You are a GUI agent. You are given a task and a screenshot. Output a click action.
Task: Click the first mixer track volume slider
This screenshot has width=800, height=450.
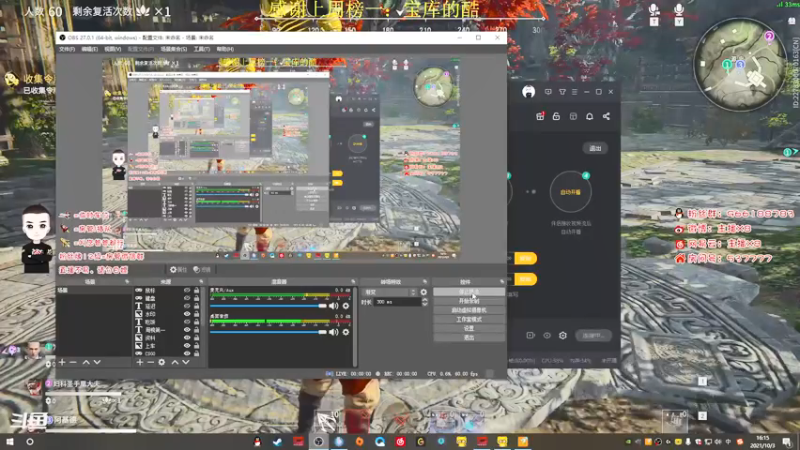tap(268, 306)
